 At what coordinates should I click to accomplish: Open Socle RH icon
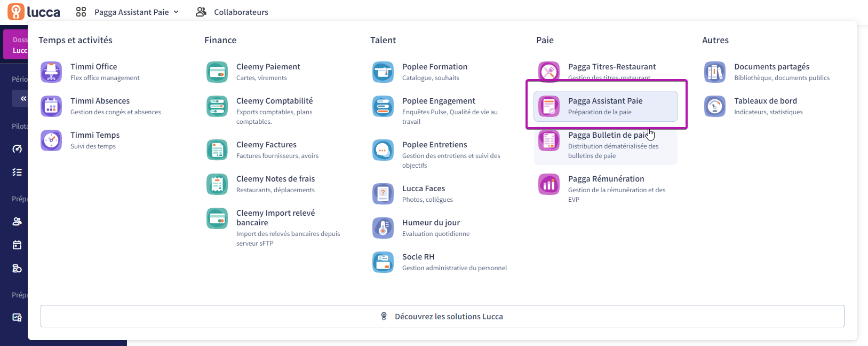tap(383, 262)
